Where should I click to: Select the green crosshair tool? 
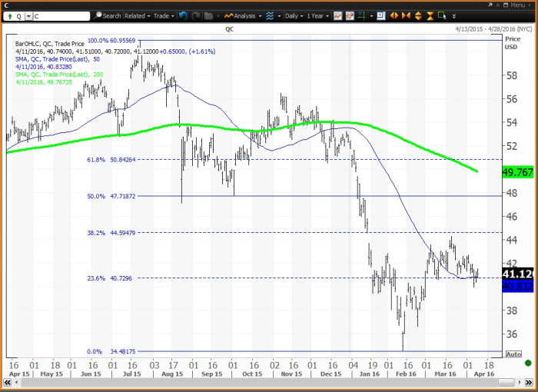(363, 15)
